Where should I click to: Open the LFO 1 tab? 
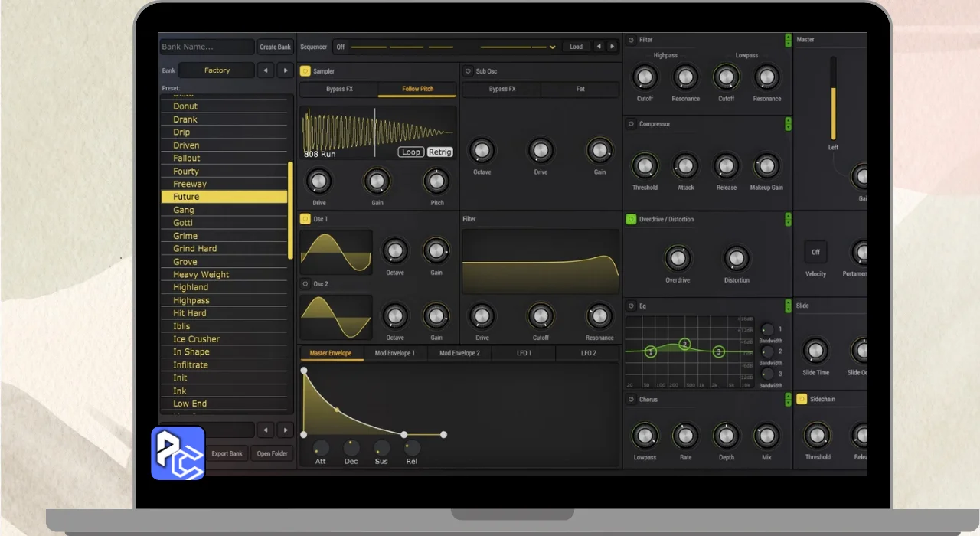coord(524,353)
